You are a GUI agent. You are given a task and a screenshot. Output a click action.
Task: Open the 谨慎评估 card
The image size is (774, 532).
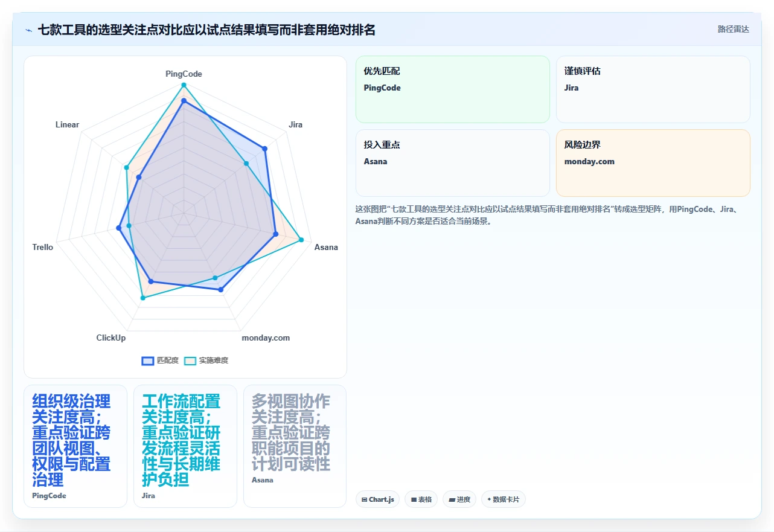pos(653,89)
